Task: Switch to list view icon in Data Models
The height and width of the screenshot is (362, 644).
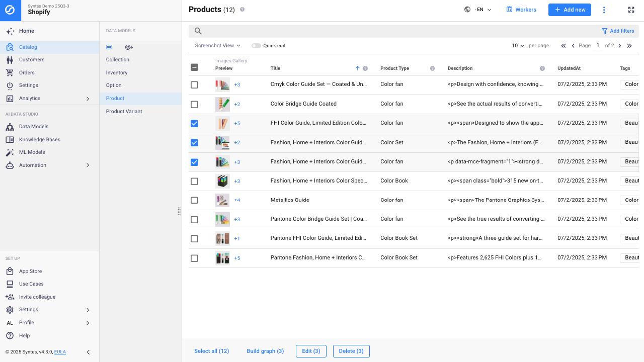Action: click(109, 47)
